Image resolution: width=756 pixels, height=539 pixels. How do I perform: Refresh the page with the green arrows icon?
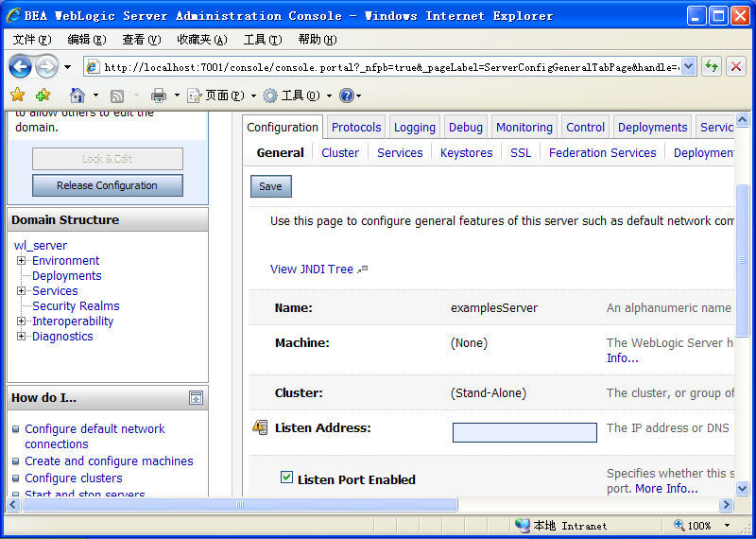[711, 66]
